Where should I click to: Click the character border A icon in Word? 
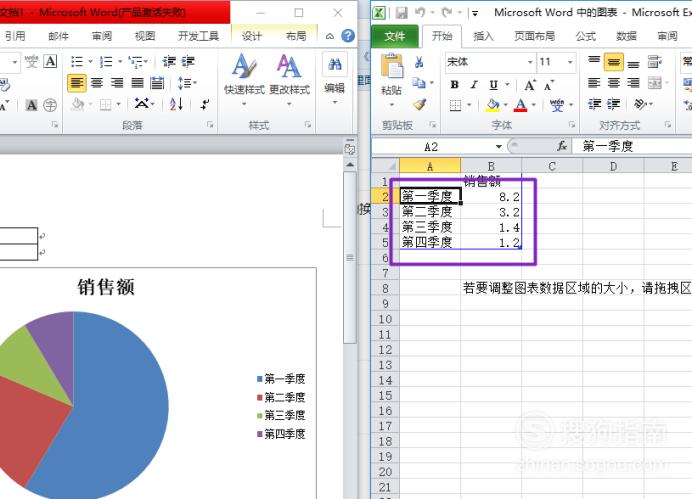[x=50, y=62]
